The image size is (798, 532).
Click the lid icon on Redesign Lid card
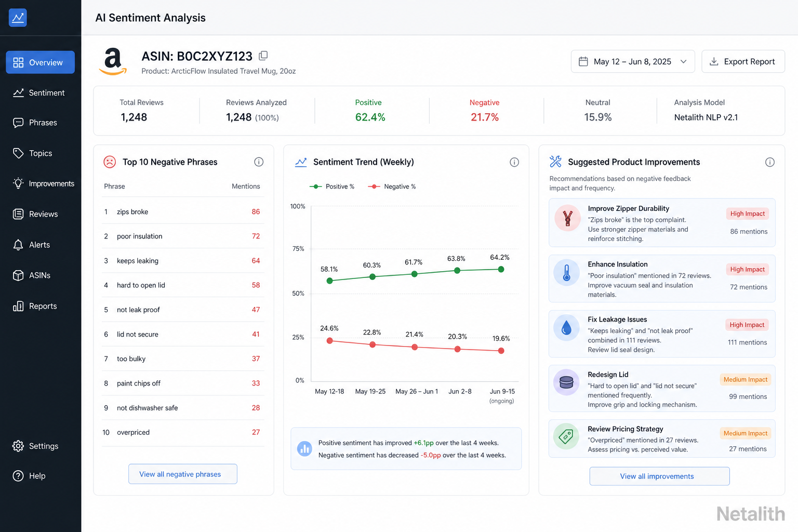tap(566, 383)
